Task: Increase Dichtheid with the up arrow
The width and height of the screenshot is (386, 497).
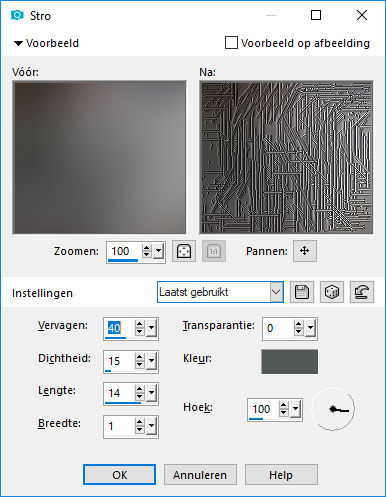Action: (140, 357)
